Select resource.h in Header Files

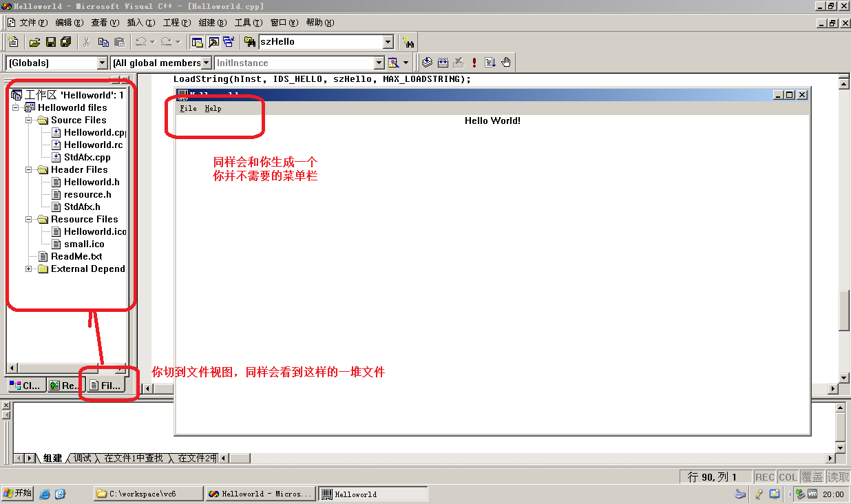(87, 194)
